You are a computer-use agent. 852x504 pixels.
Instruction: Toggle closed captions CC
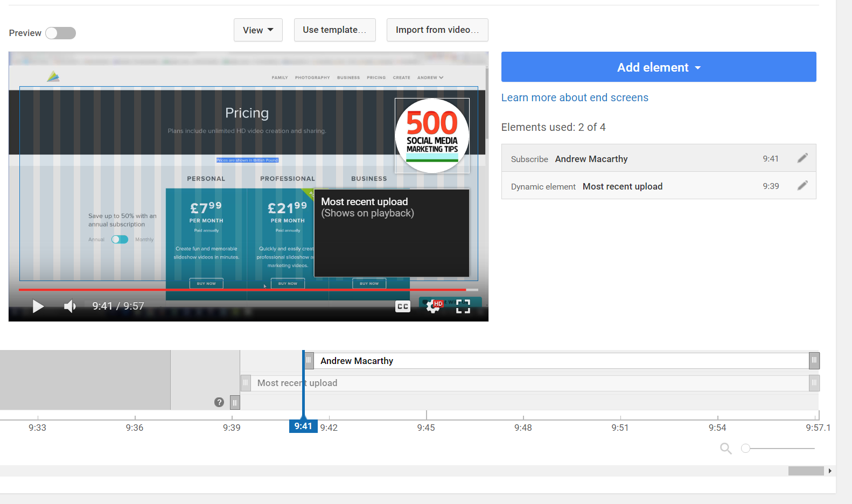[403, 306]
